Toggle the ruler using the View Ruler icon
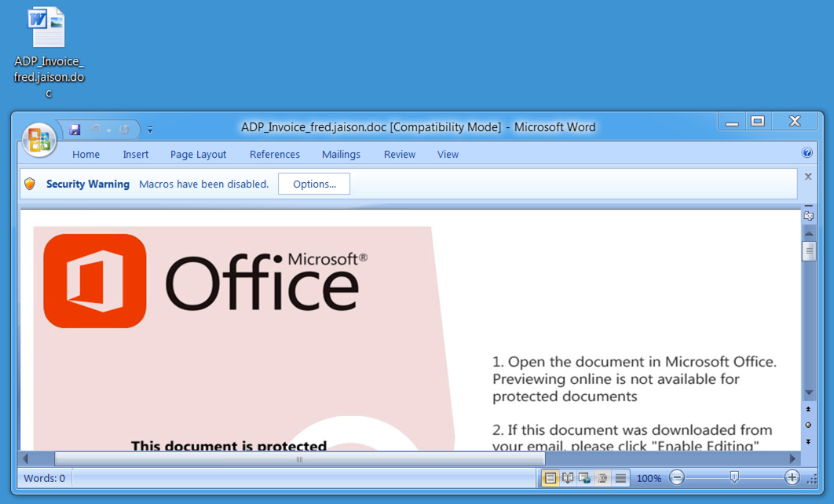 808,215
